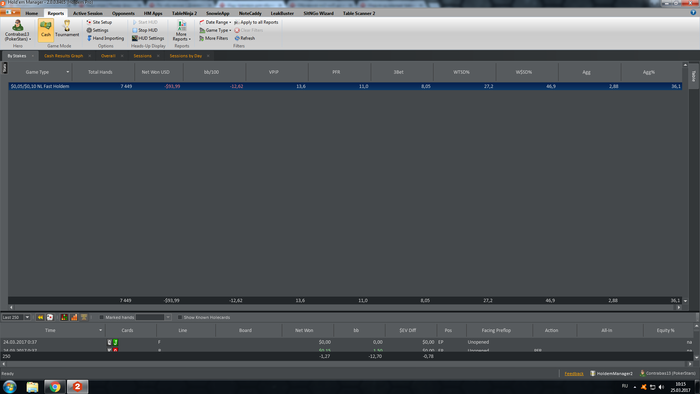Switch to Sessions by Day report tab
This screenshot has height=394, width=700.
coord(186,56)
